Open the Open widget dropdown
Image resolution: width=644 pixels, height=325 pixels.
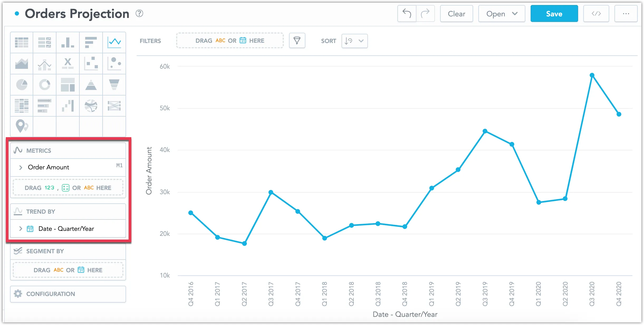[501, 13]
